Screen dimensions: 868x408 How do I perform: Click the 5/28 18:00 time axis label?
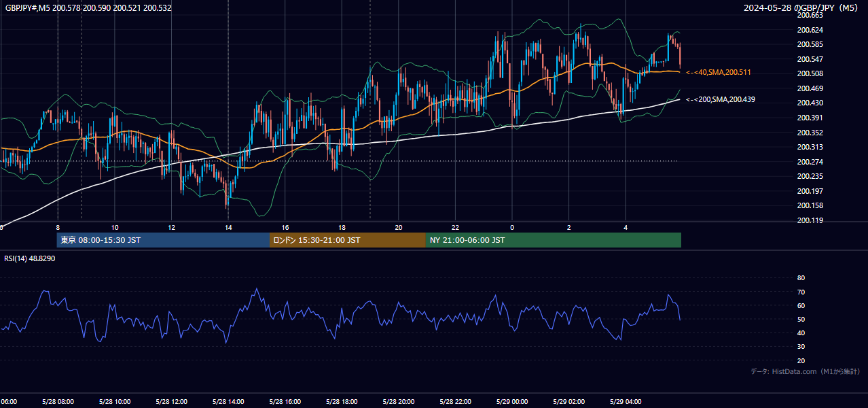(x=342, y=401)
